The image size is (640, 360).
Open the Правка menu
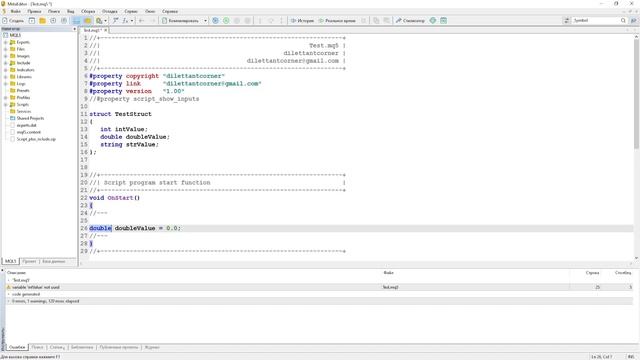click(x=35, y=11)
